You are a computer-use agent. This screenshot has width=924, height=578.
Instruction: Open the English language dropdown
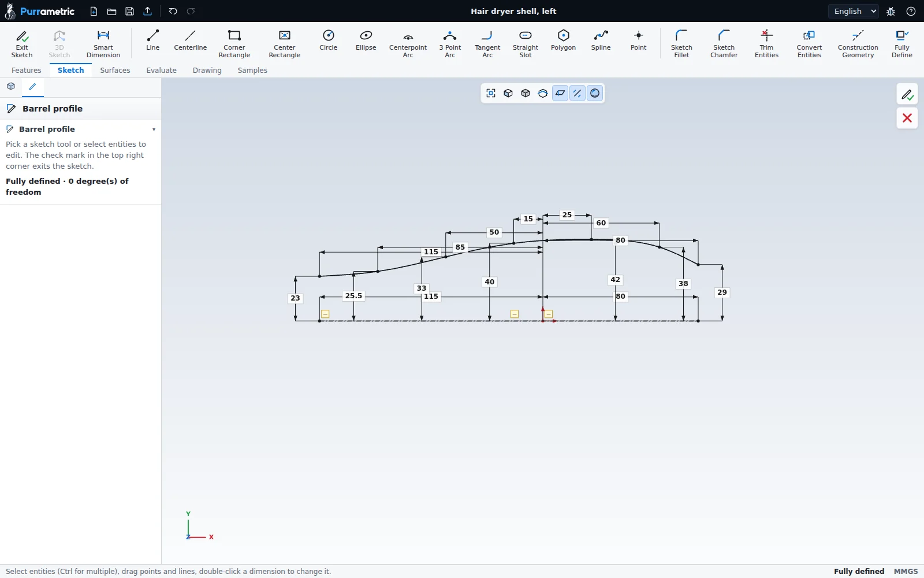(854, 11)
